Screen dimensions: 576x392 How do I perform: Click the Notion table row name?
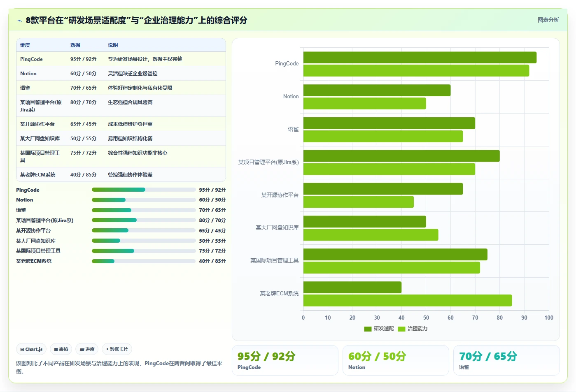pyautogui.click(x=28, y=74)
